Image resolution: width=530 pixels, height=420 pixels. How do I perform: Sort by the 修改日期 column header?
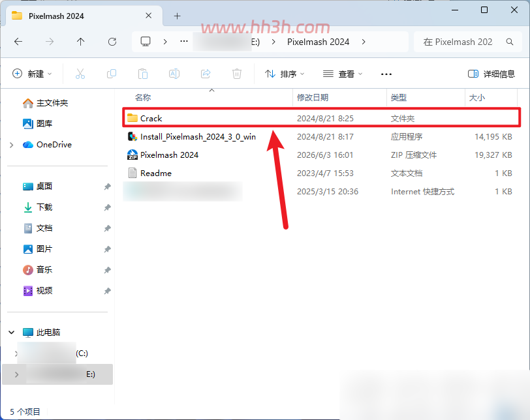pos(312,98)
